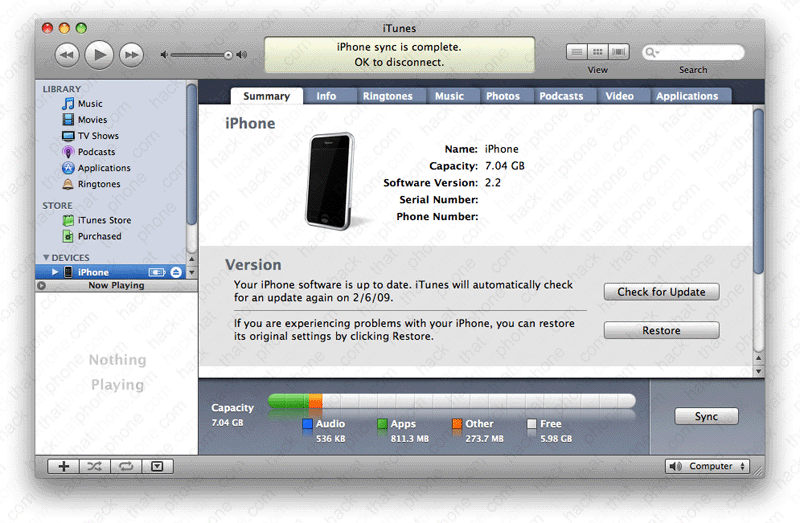Click the Capacity 7.04 GB label

pos(232,415)
